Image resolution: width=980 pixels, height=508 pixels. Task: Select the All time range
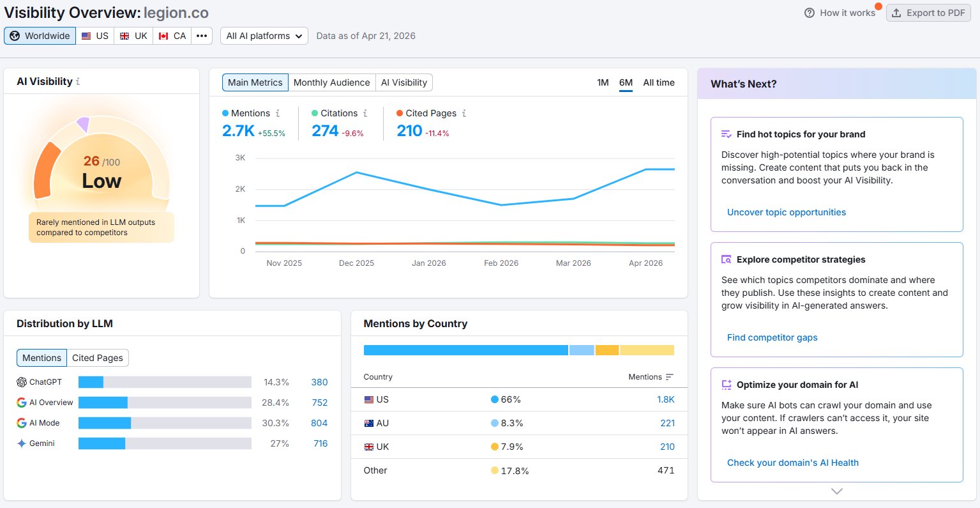tap(659, 82)
